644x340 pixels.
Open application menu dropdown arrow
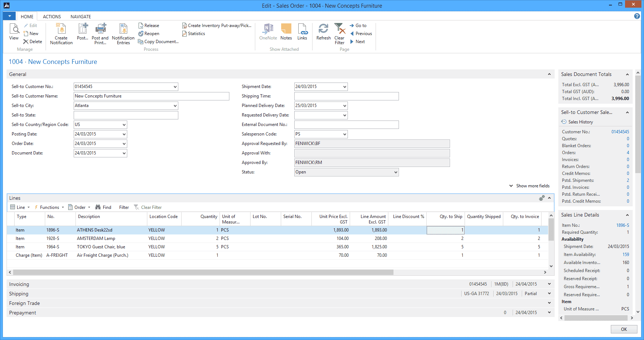pyautogui.click(x=9, y=16)
